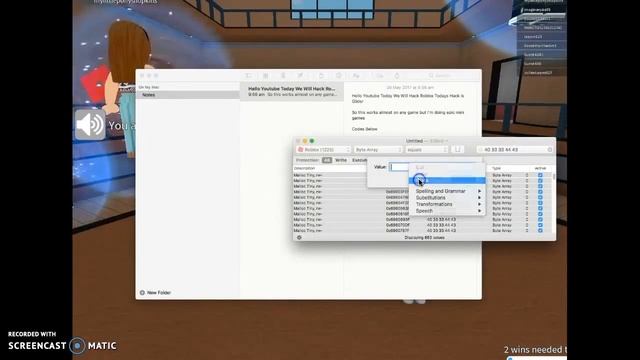Open the Speech submenu
Viewport: 640px width, 360px height.
(447, 211)
